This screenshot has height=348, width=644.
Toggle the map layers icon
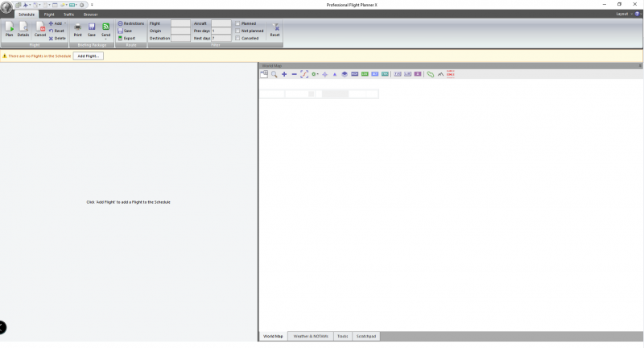pos(345,74)
